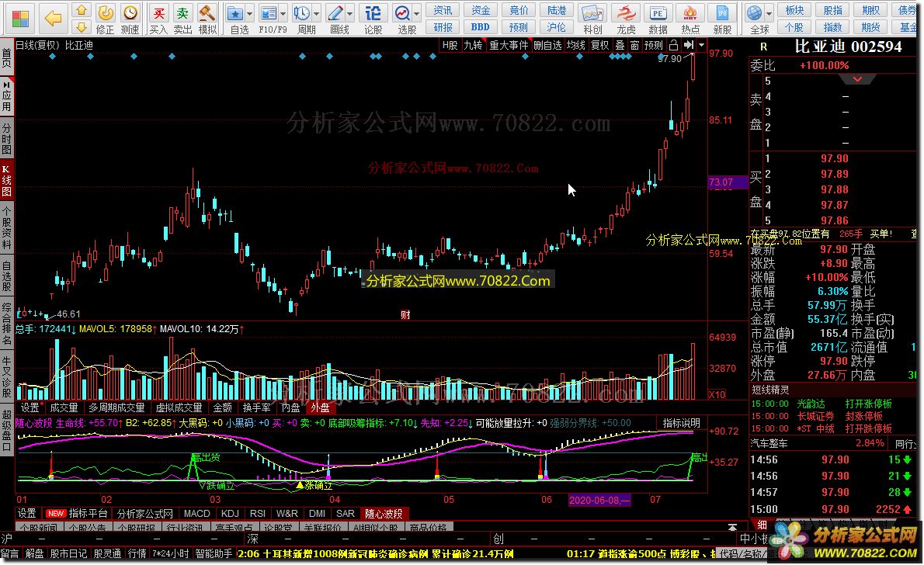
Task: Expand the F10/F9 dropdown arrow
Action: pyautogui.click(x=283, y=13)
